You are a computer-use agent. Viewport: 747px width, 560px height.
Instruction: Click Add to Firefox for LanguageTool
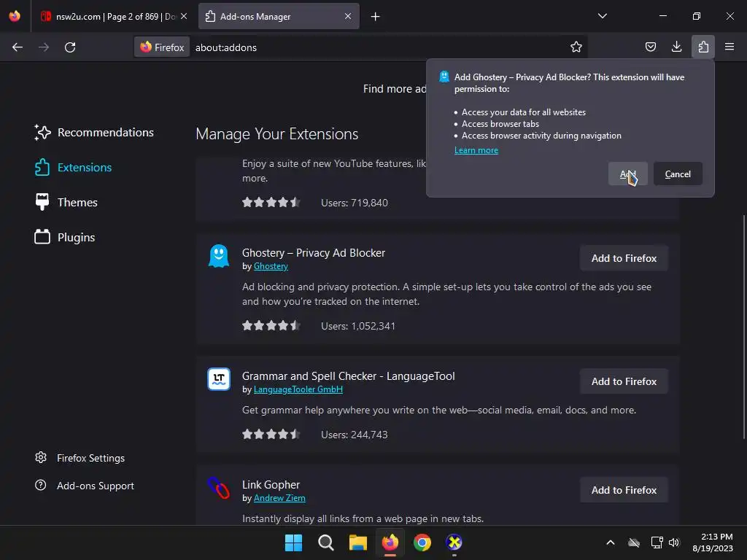point(624,381)
